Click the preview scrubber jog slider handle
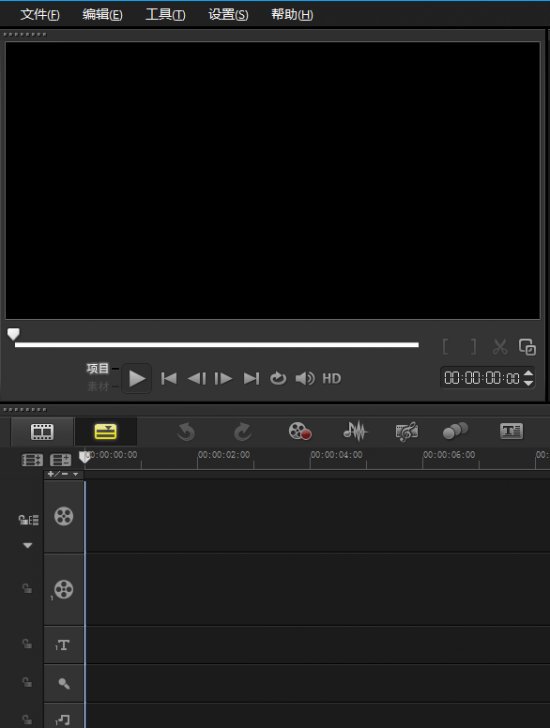Screen dimensions: 550x728 (13, 334)
